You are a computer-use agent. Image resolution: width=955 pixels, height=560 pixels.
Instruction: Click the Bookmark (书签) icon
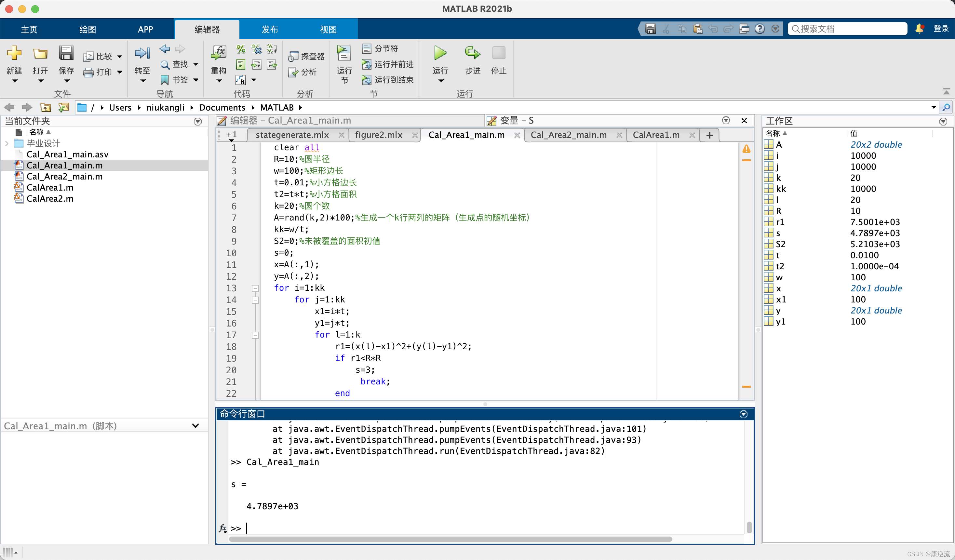point(165,80)
